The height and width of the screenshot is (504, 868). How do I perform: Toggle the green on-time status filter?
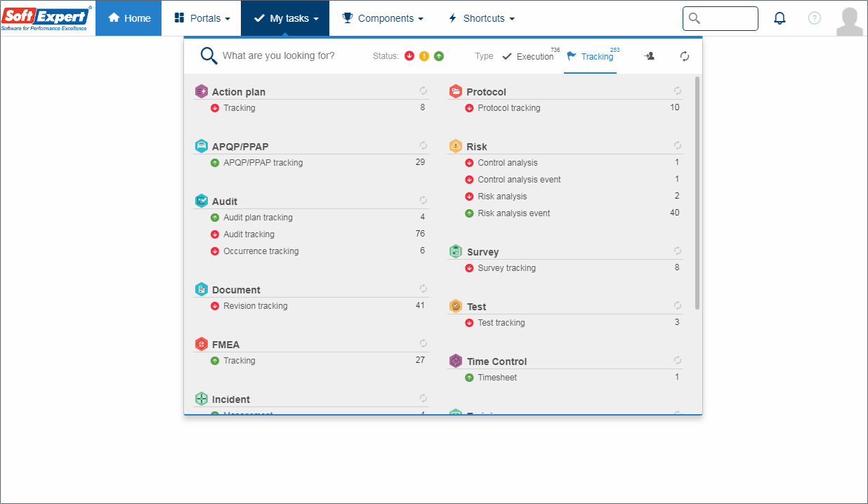439,56
